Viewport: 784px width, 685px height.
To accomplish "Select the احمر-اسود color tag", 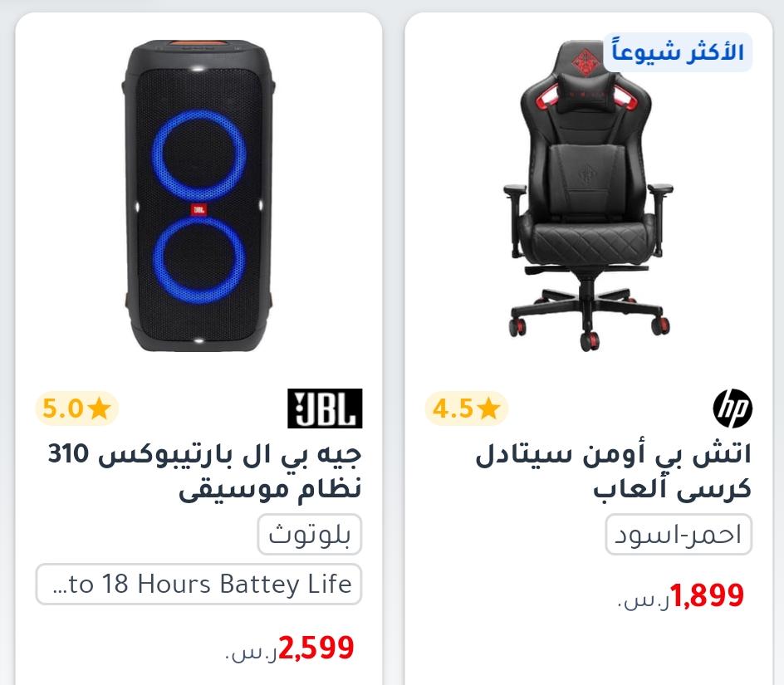I will click(679, 535).
